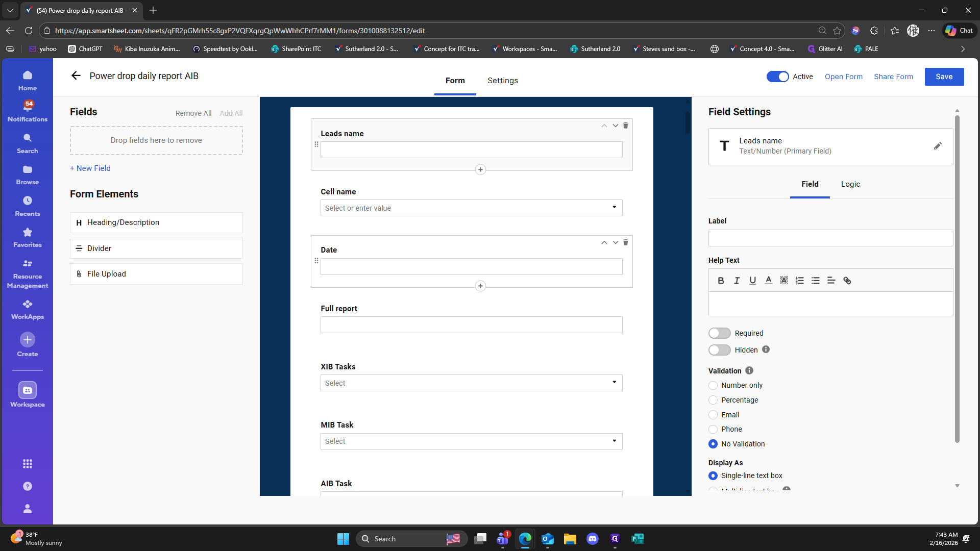Toggle the Active form switch
Screen dimensions: 980x551
(x=777, y=77)
